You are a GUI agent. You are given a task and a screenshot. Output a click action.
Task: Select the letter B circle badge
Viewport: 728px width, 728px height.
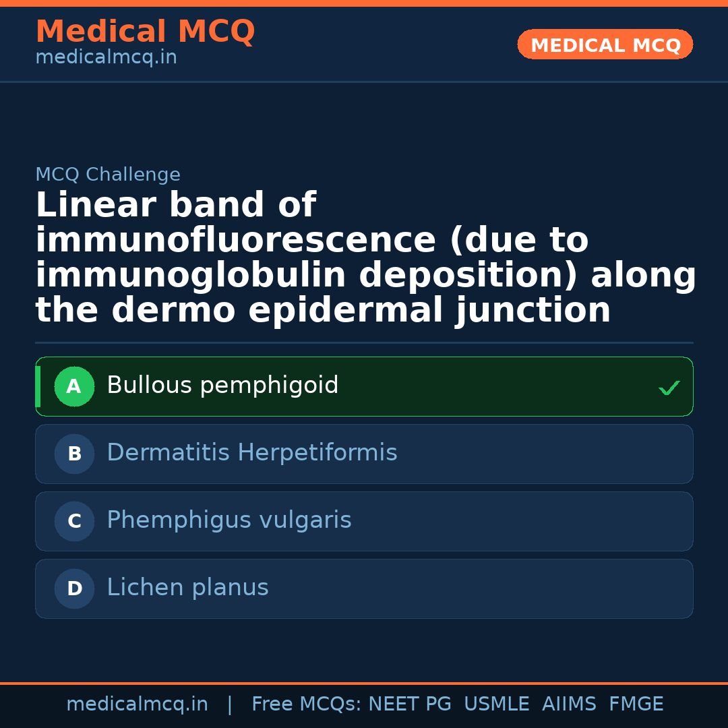pos(74,454)
